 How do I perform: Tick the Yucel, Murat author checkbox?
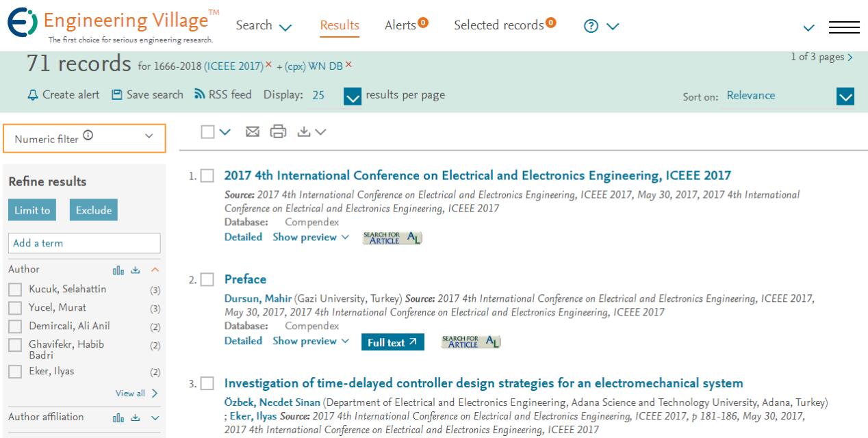(x=15, y=308)
